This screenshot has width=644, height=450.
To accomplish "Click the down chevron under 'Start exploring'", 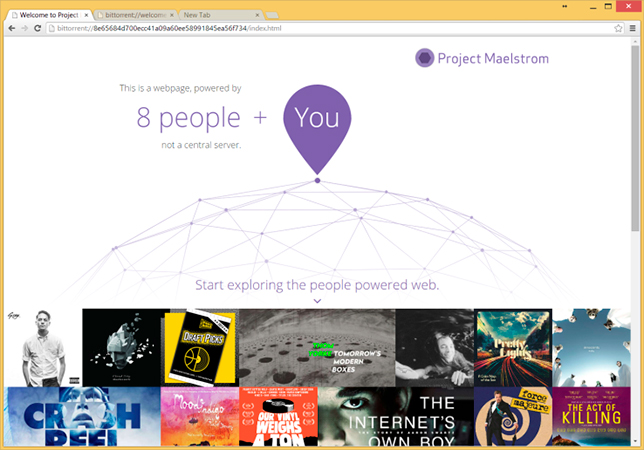I will coord(317,301).
